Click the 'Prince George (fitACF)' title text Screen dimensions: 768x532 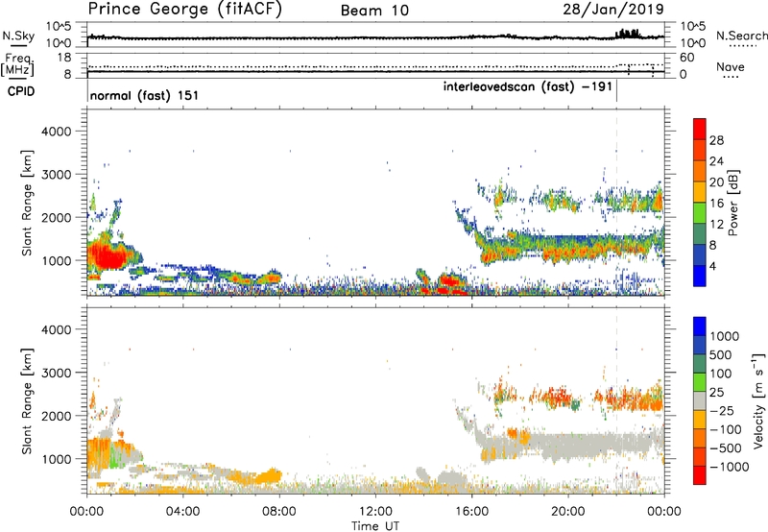point(184,10)
